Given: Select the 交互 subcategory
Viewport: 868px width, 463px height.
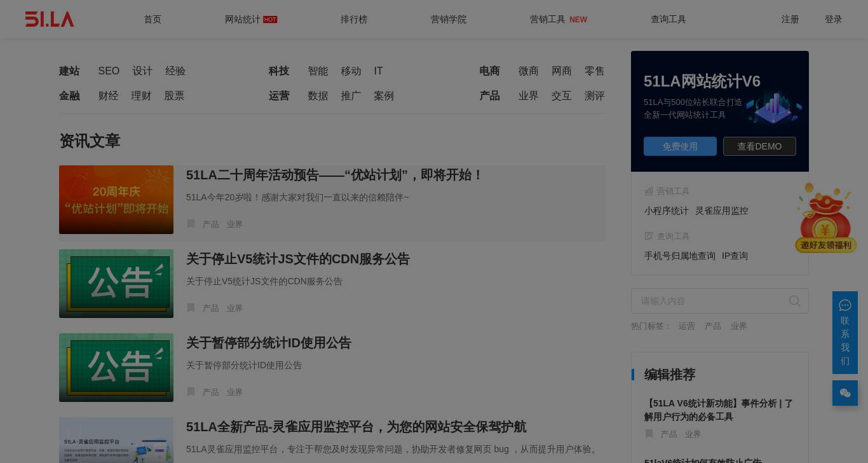Looking at the screenshot, I should click(562, 96).
